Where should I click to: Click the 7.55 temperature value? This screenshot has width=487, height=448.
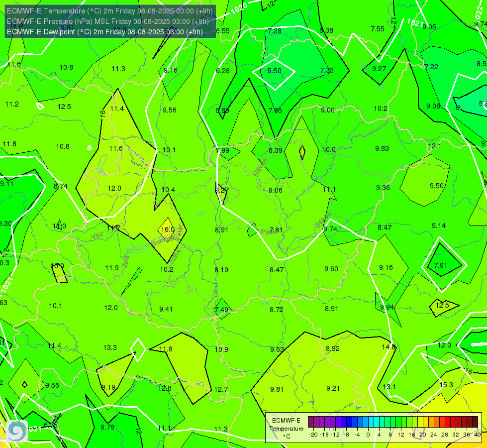point(378,29)
